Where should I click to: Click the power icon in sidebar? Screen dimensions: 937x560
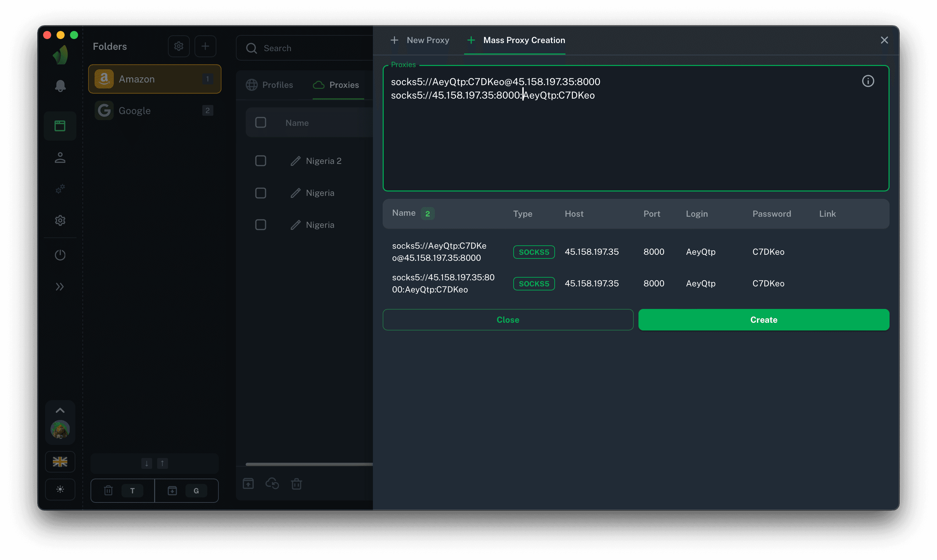[x=60, y=255]
